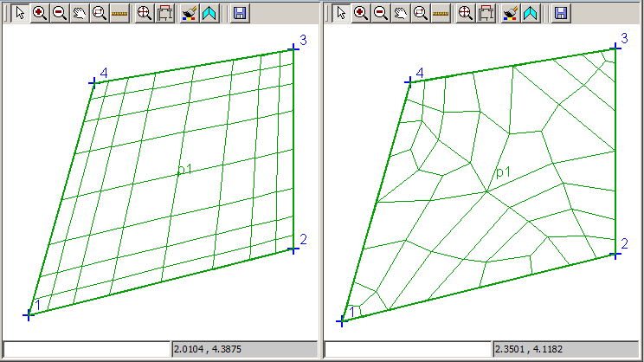Save the view with floppy icon, left window

click(x=240, y=13)
